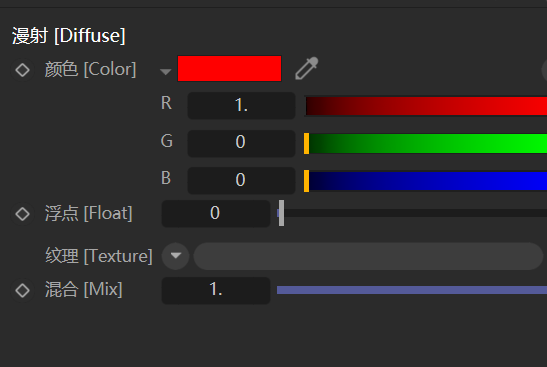Click the Float slider track
547x367 pixels.
point(412,213)
